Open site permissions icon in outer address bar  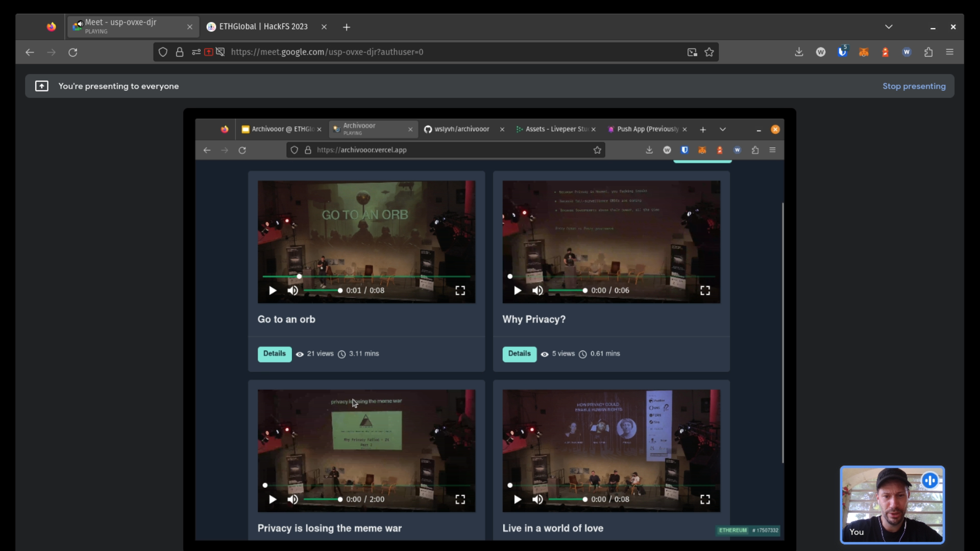click(x=196, y=52)
